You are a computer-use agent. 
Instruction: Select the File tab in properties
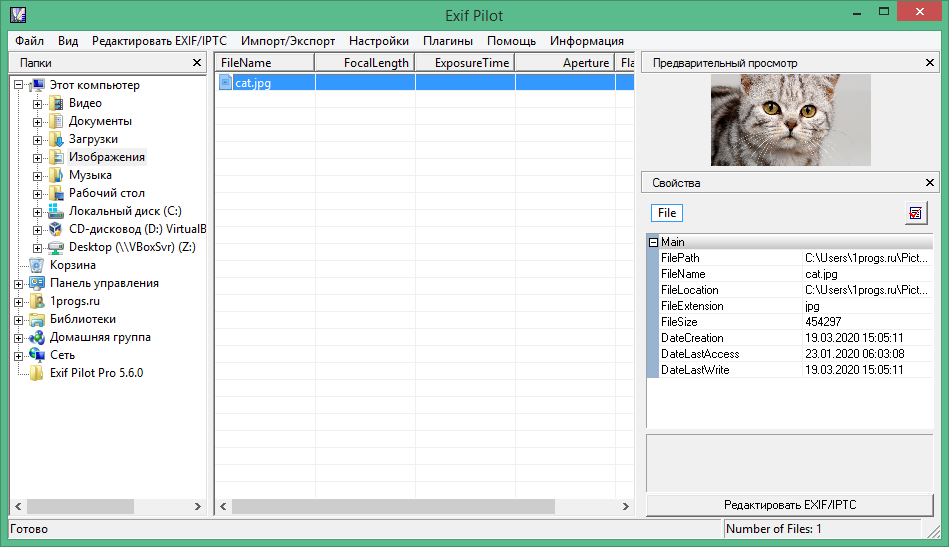pyautogui.click(x=667, y=213)
